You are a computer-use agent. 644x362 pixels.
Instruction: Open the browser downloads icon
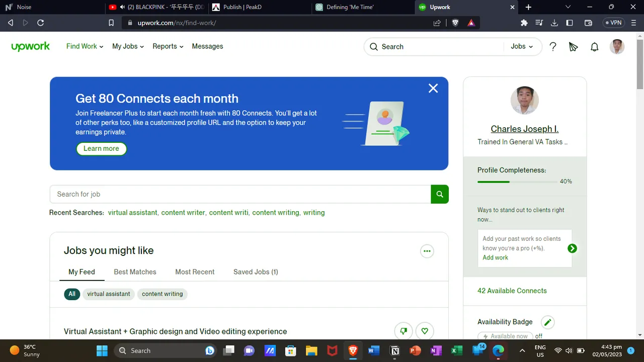pos(554,23)
